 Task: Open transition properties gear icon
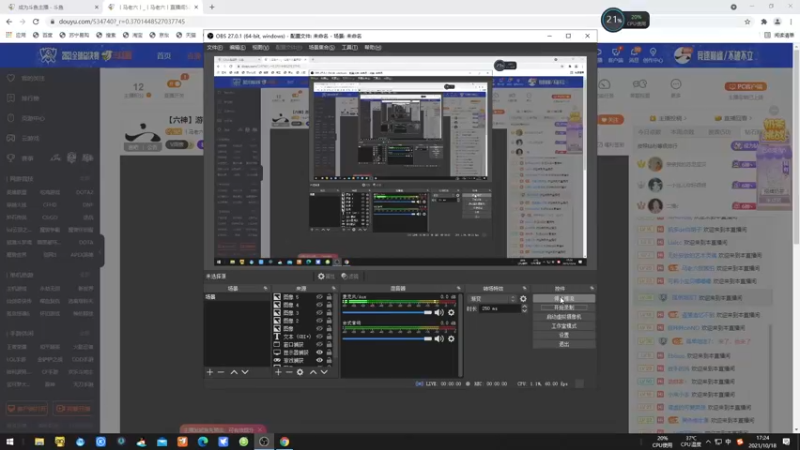pos(523,298)
